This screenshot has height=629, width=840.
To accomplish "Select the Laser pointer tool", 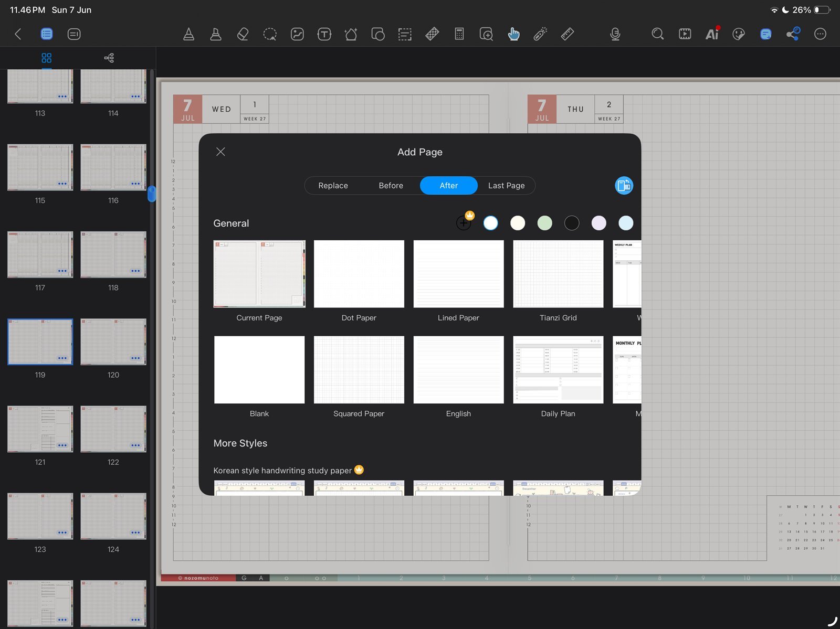I will (540, 34).
